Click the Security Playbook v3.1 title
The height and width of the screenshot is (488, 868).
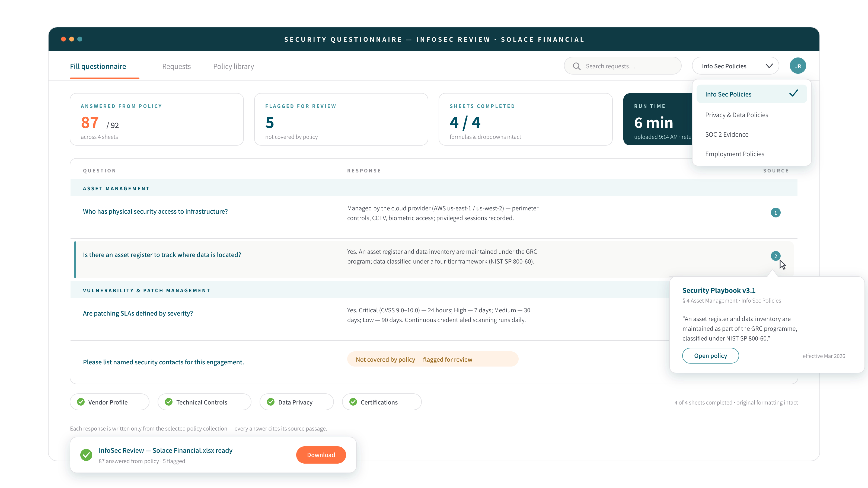tap(719, 290)
